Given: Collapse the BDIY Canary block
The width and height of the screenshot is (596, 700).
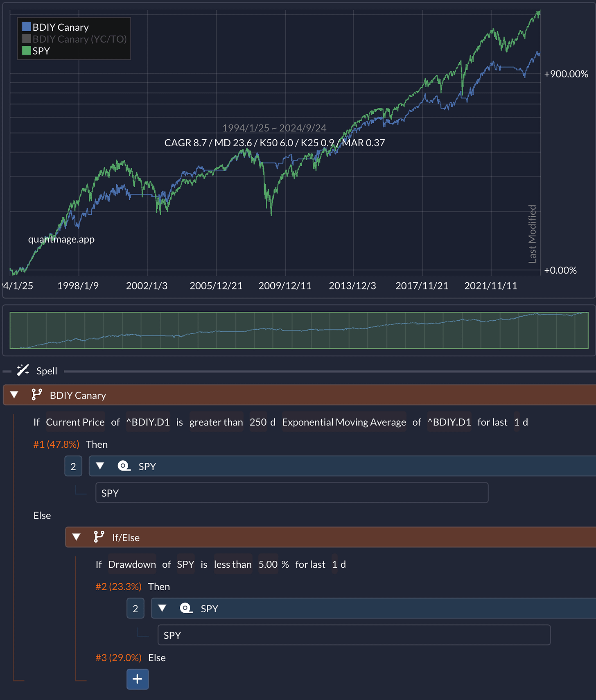Looking at the screenshot, I should click(14, 395).
